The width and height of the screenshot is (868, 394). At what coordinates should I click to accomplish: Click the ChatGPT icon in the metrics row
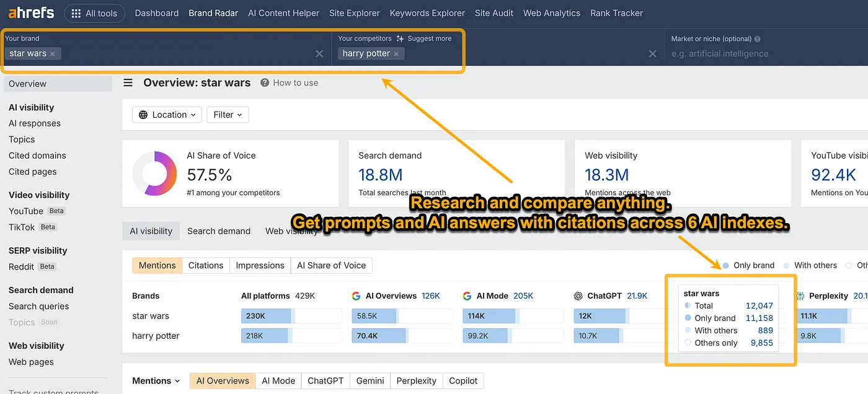click(578, 295)
